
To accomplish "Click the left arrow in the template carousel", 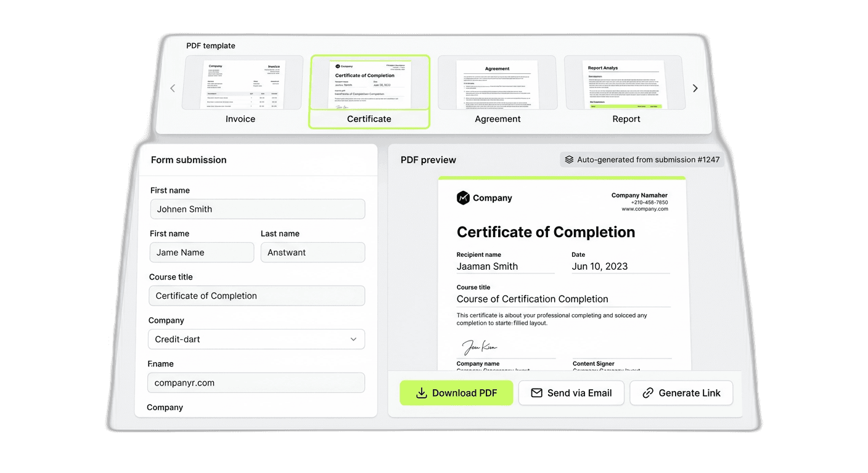I will point(173,88).
